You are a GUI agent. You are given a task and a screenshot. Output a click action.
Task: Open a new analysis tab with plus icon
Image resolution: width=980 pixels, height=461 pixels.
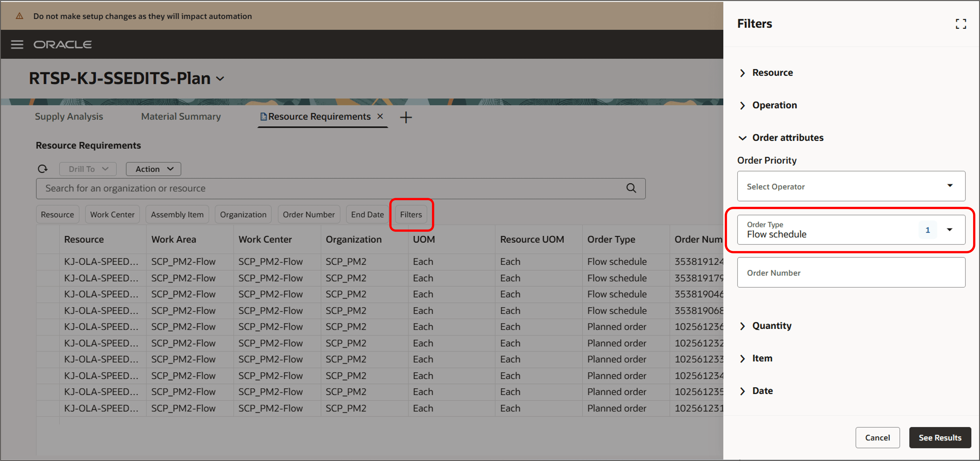[x=406, y=117]
